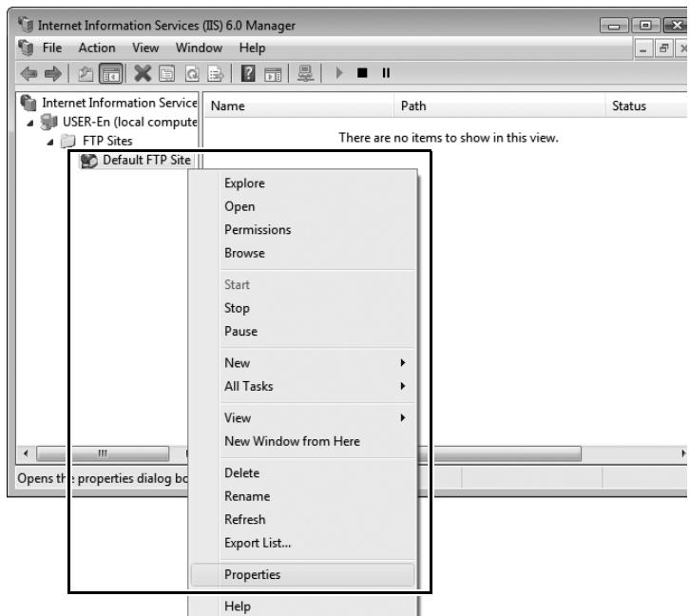Click the tree pane scroll left arrow
690x616 pixels.
(26, 453)
